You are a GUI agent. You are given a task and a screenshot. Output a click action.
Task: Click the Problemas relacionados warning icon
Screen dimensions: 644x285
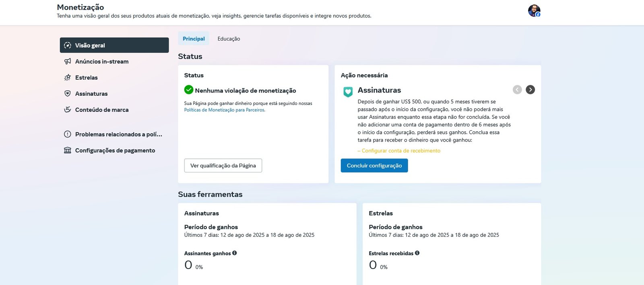[68, 134]
